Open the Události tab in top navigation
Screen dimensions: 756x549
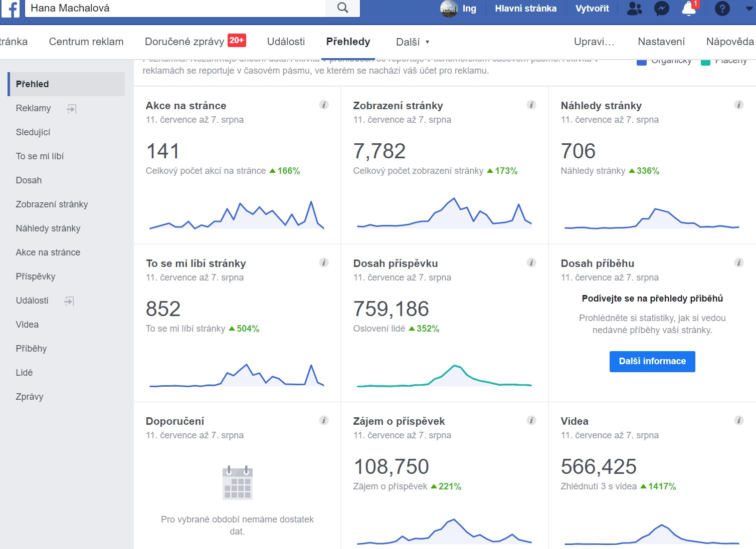pos(286,42)
